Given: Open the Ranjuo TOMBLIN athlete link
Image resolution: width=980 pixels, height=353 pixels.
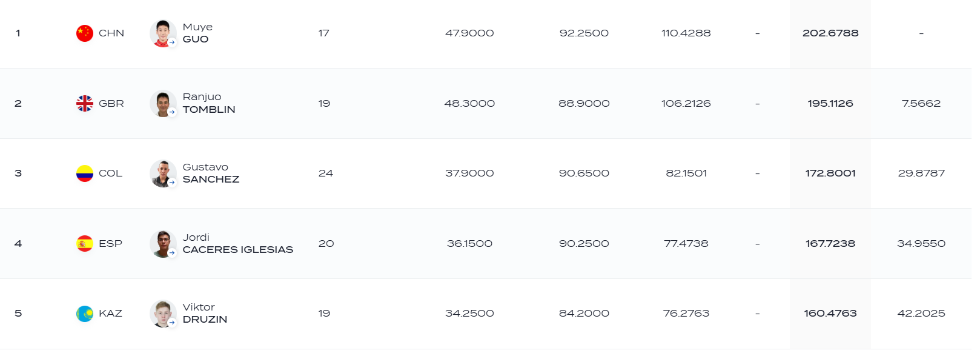Looking at the screenshot, I should [x=209, y=103].
